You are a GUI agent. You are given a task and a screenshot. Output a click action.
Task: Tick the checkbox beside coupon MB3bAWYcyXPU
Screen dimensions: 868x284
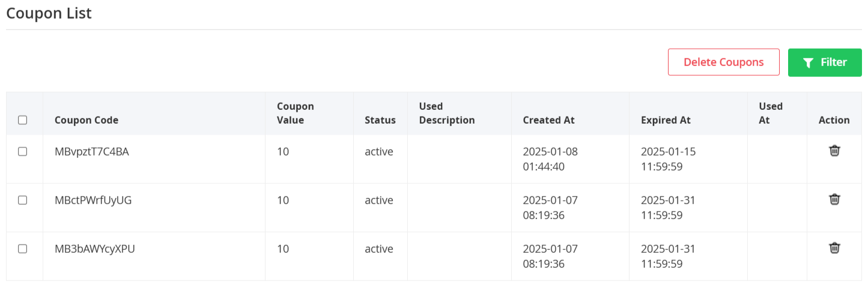(23, 249)
